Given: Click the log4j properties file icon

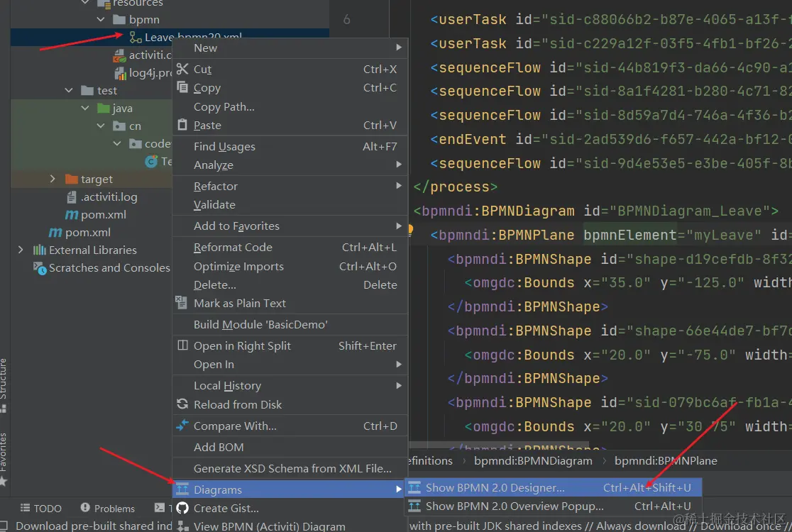Looking at the screenshot, I should [x=120, y=73].
